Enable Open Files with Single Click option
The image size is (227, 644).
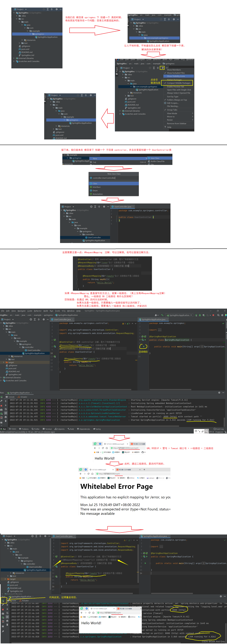(179, 90)
